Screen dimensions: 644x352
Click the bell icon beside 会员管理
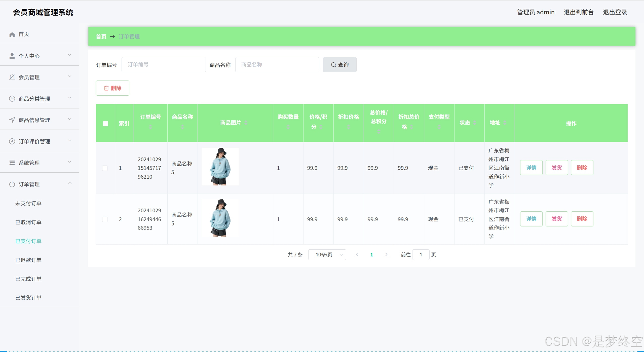[12, 77]
